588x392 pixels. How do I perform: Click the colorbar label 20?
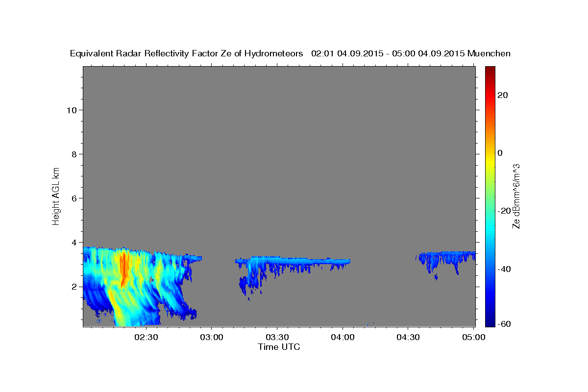pos(502,95)
